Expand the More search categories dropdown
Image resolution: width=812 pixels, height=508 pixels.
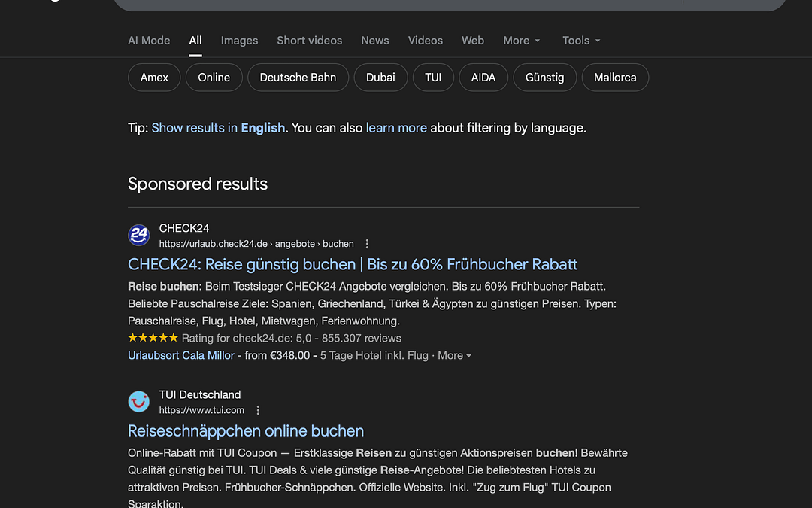521,41
